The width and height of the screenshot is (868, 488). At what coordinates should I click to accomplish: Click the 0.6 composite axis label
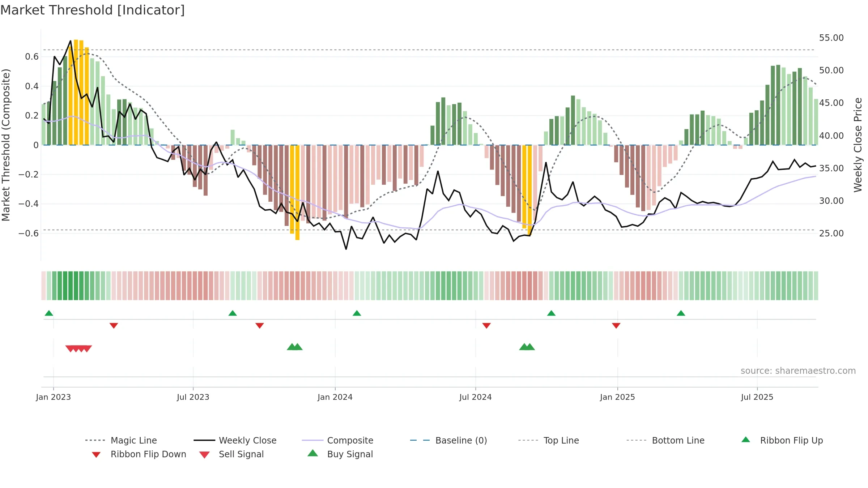(32, 56)
